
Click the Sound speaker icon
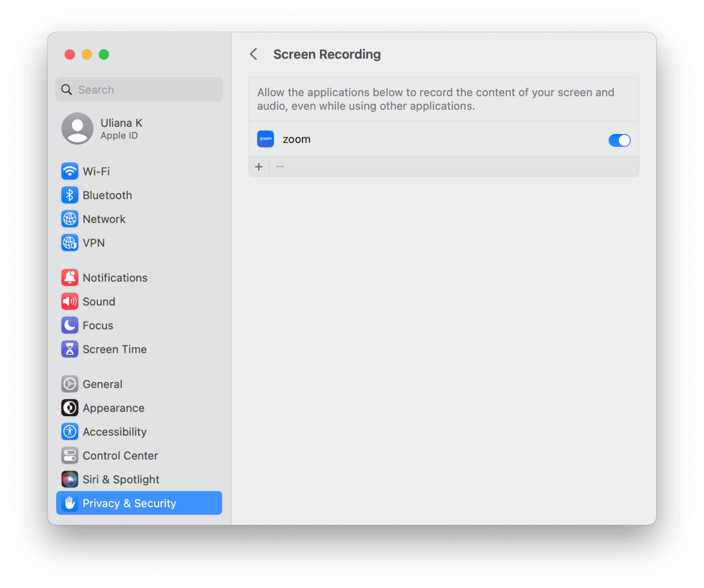coord(69,302)
